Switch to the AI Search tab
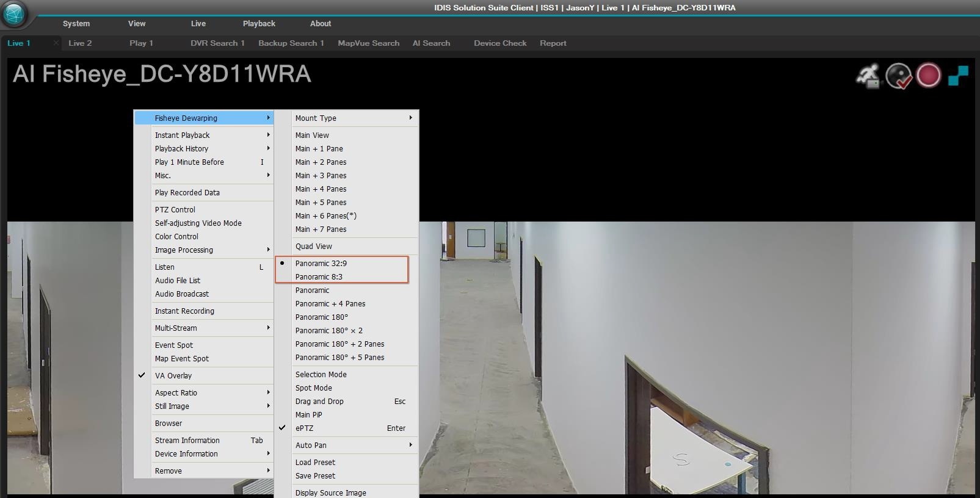 click(x=431, y=43)
